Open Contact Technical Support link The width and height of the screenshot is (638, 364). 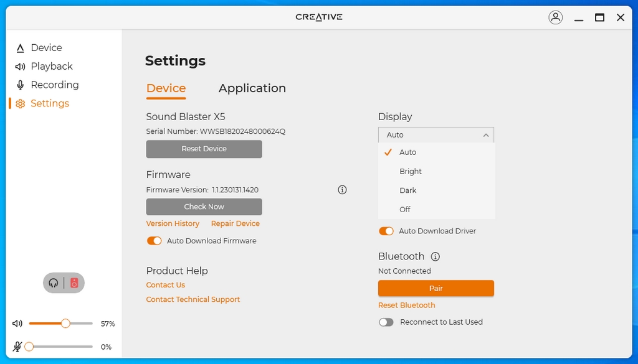click(x=193, y=300)
